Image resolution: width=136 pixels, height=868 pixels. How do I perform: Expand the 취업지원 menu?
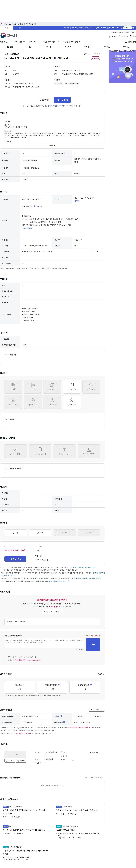click(20, 42)
